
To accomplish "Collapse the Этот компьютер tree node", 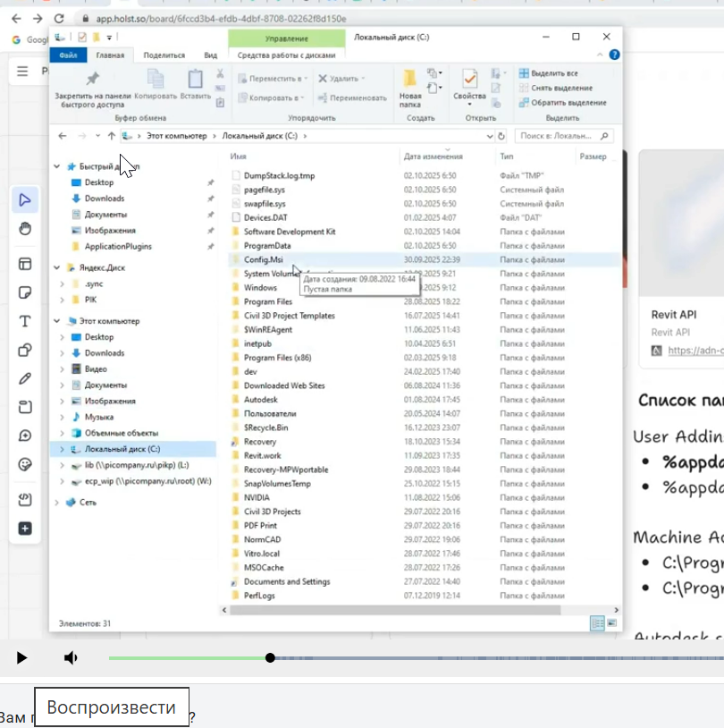I will 56,321.
